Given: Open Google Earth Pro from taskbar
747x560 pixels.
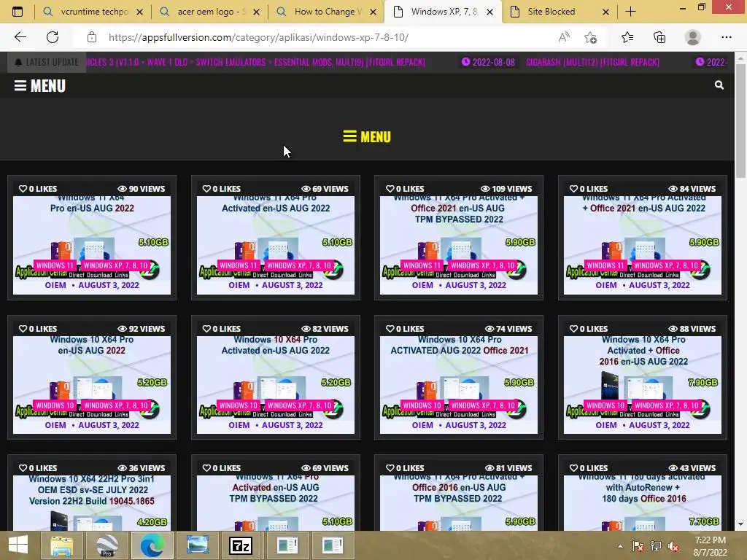Looking at the screenshot, I should (107, 545).
